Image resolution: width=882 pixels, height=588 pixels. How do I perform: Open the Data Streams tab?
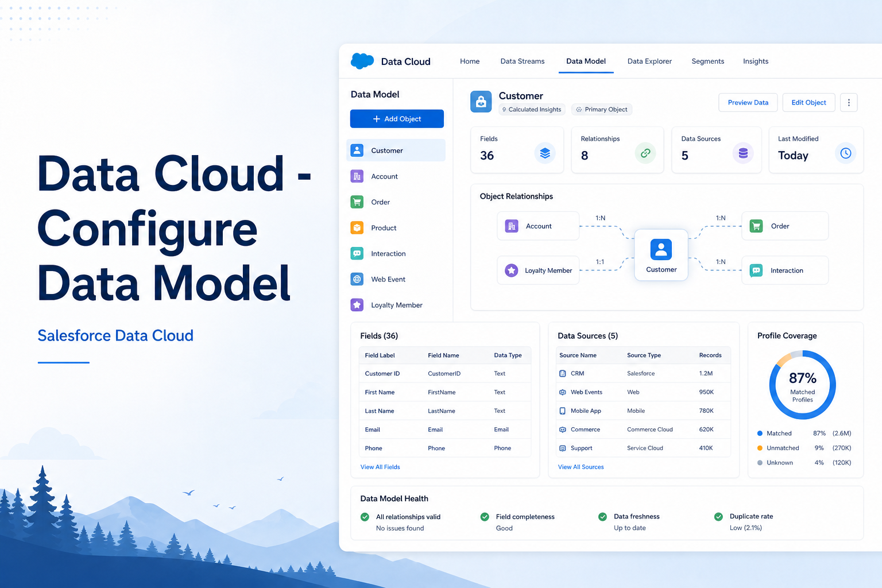(523, 61)
